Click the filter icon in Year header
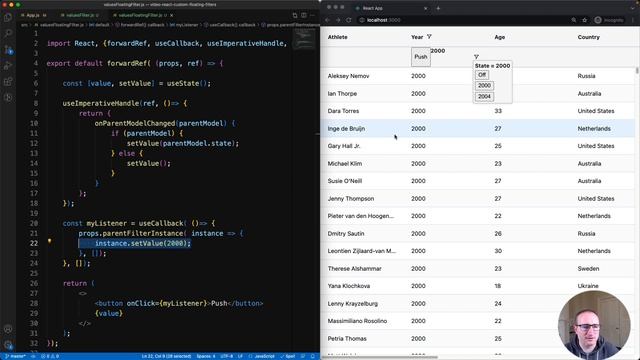 (429, 37)
